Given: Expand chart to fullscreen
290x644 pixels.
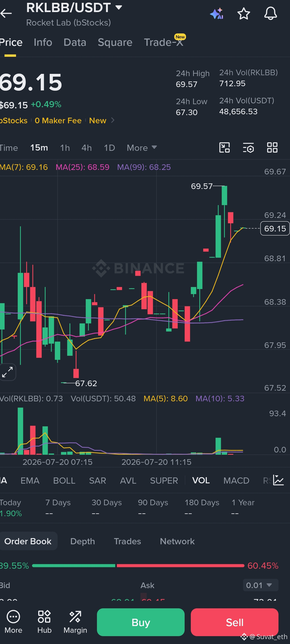Looking at the screenshot, I should point(8,372).
